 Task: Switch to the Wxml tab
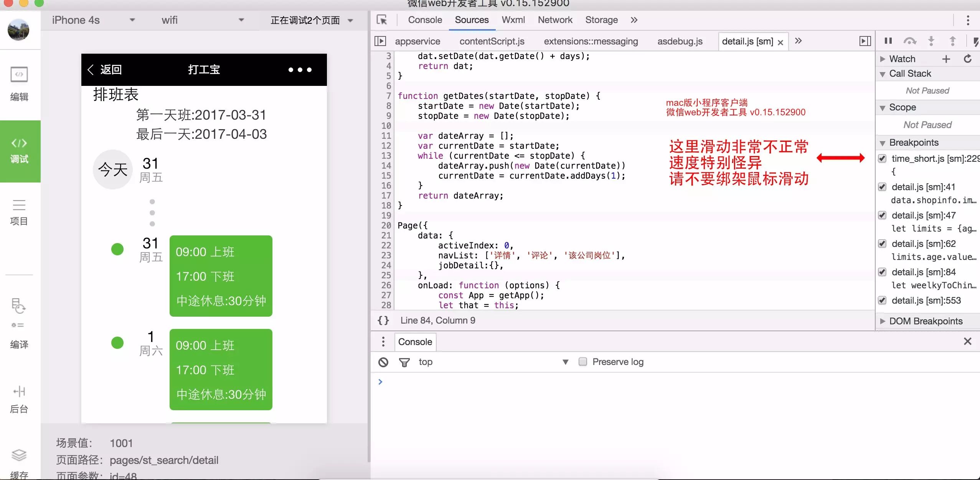[513, 20]
